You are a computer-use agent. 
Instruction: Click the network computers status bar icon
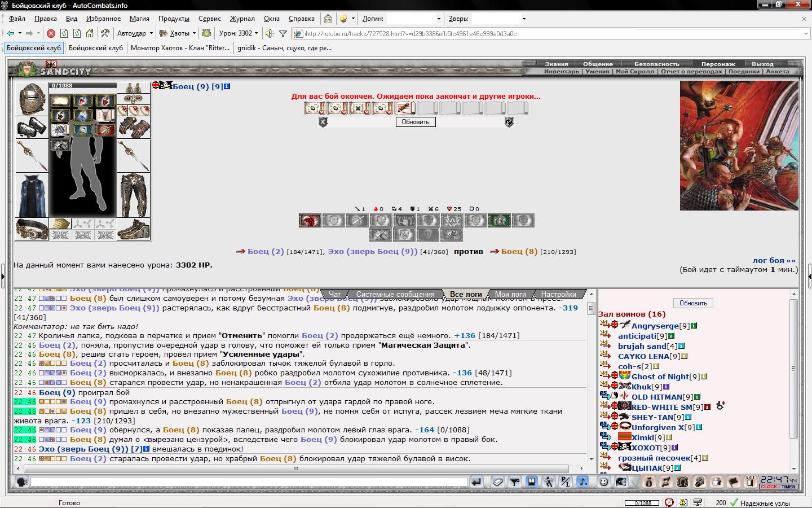(698, 502)
